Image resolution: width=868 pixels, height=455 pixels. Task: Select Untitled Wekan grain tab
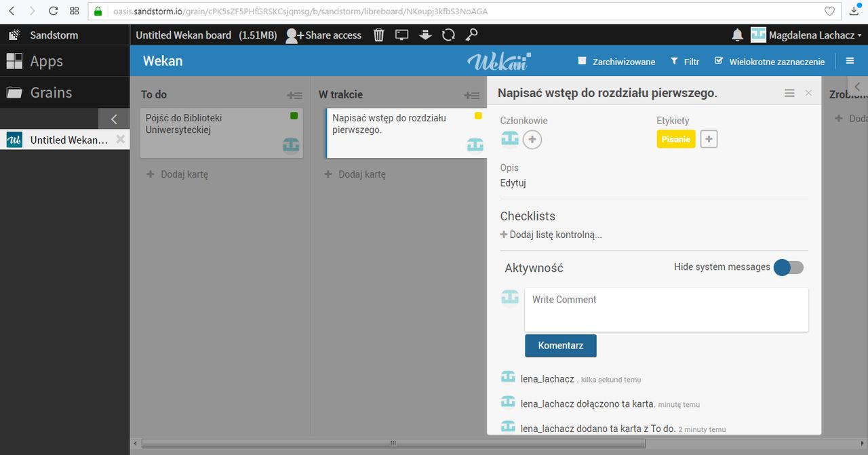pyautogui.click(x=58, y=140)
